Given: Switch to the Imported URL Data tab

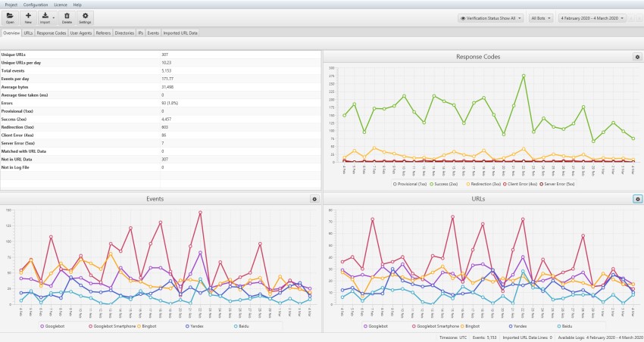Looking at the screenshot, I should [x=180, y=33].
